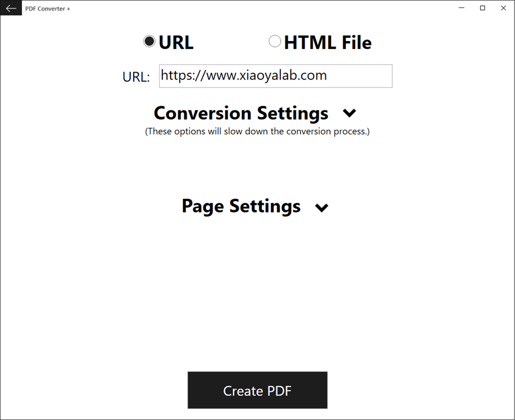Click the URL: label next to the field

[135, 76]
